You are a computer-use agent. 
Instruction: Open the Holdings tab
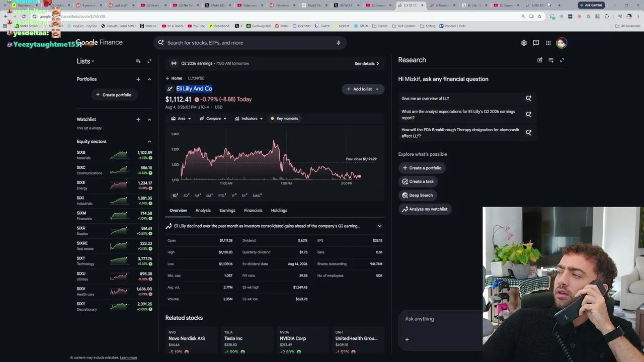(x=279, y=211)
